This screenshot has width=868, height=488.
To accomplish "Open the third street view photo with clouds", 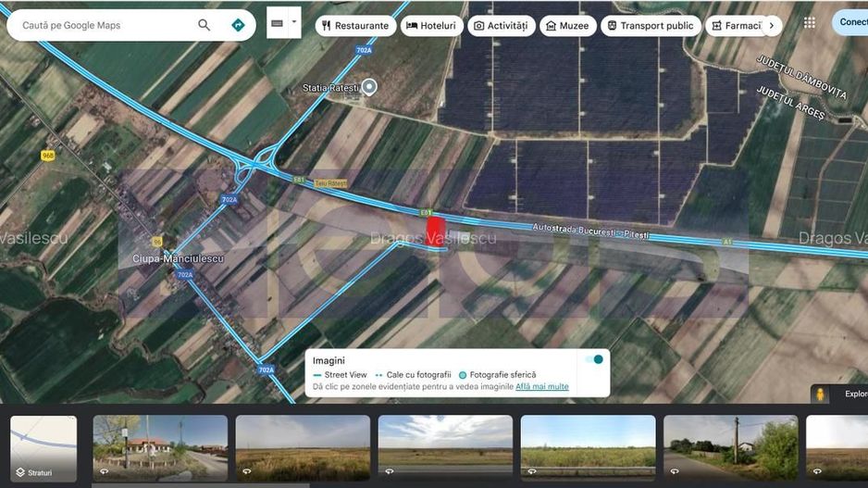I will pyautogui.click(x=445, y=447).
